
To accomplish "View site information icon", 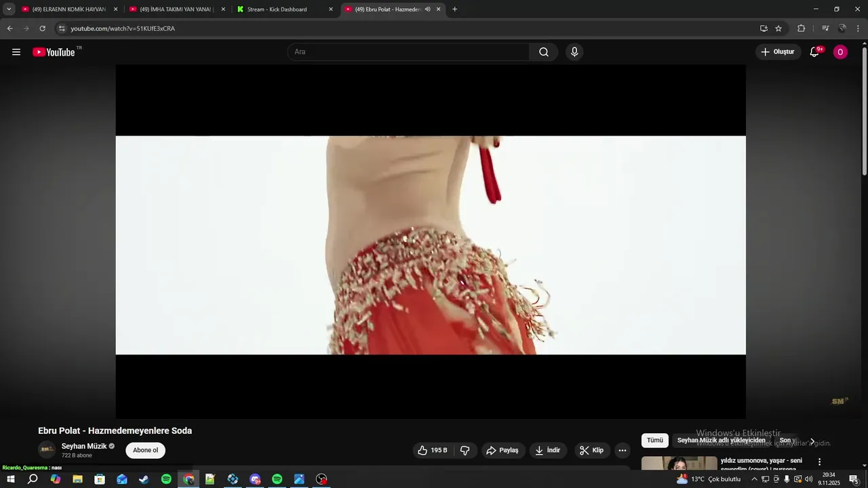I will [x=62, y=28].
